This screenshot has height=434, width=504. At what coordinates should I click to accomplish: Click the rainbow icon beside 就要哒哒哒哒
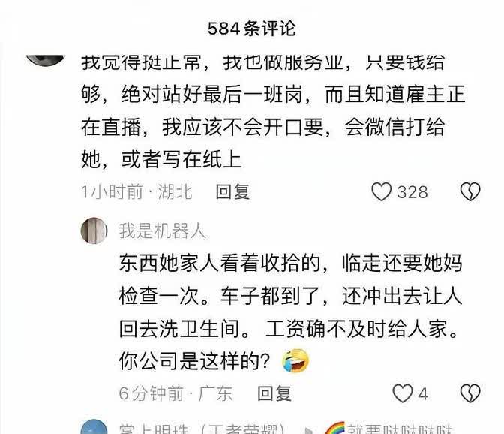click(334, 429)
